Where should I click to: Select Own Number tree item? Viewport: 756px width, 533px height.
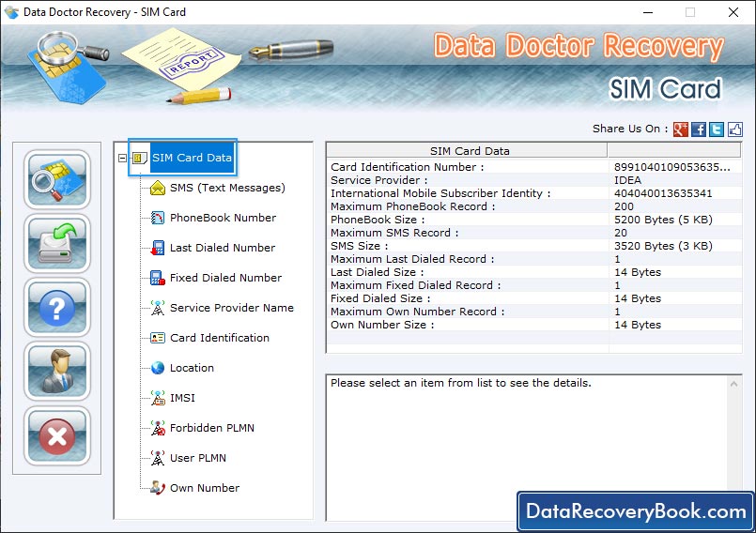205,488
